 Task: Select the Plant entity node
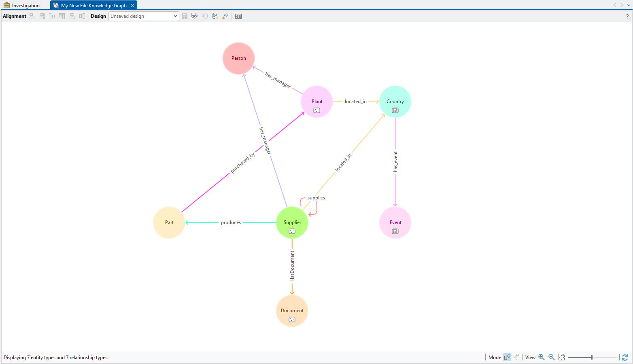click(317, 102)
